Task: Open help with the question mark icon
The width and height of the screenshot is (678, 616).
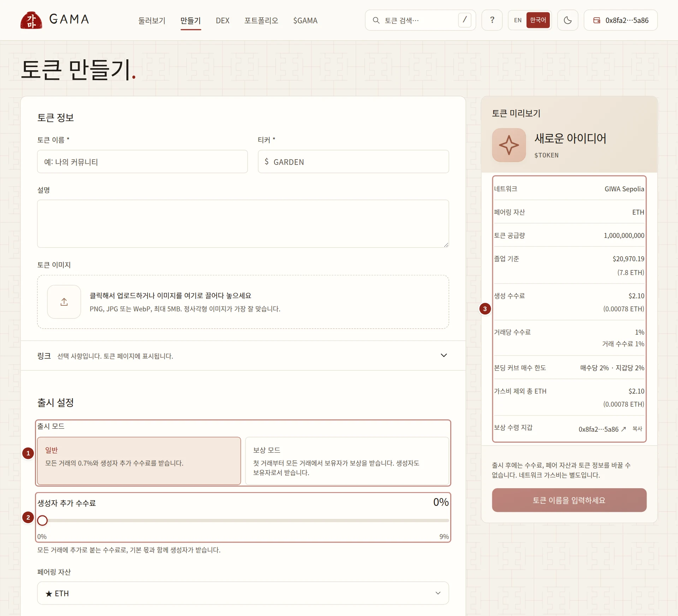Action: [492, 20]
